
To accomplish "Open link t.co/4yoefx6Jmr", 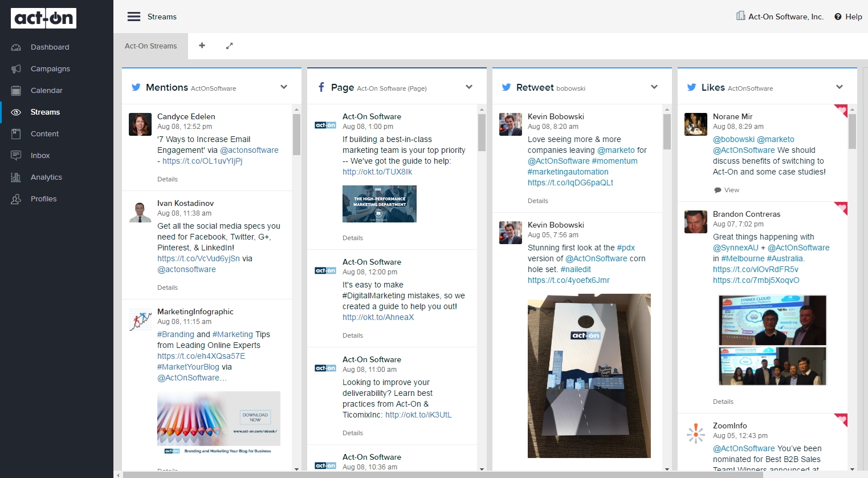I will [569, 280].
